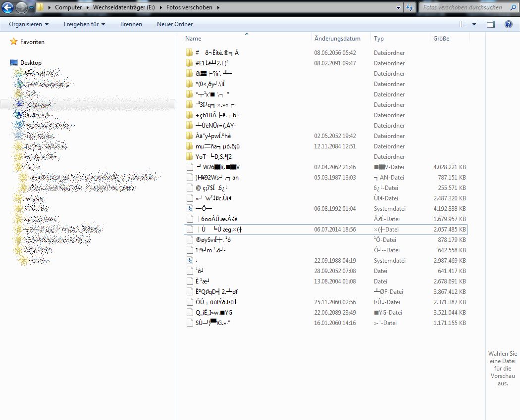Viewport: 520px width, 420px height.
Task: Select the folder dated 08.06.2056 05:42
Action: pyautogui.click(x=217, y=53)
